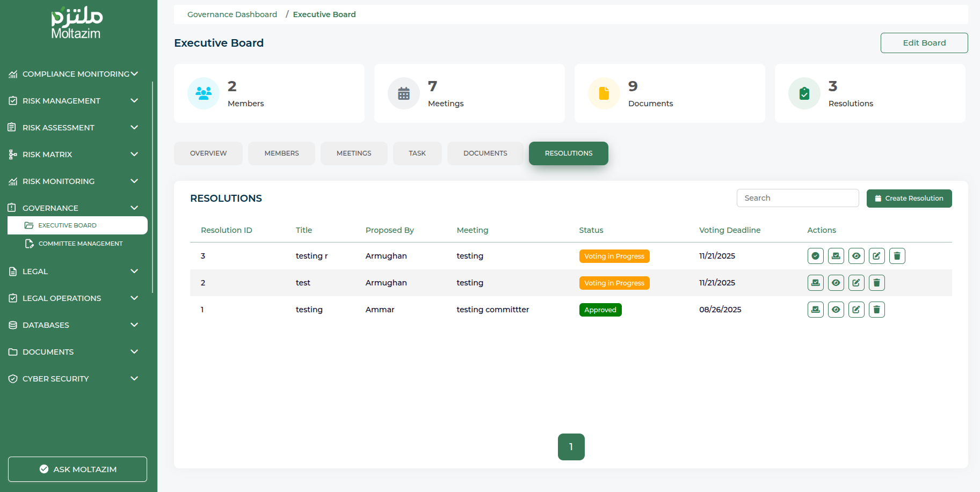Delete resolution 3 using trash icon
Screen dimensions: 980x492
point(897,256)
